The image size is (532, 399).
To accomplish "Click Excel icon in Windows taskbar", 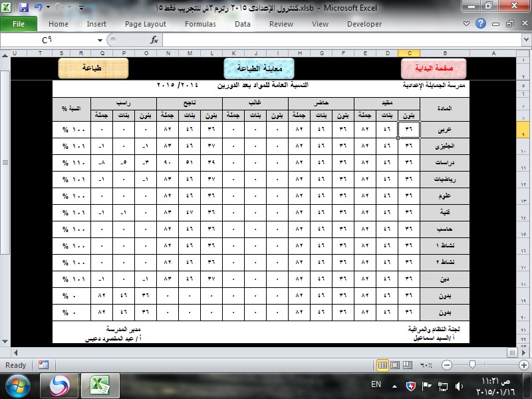I will [100, 385].
